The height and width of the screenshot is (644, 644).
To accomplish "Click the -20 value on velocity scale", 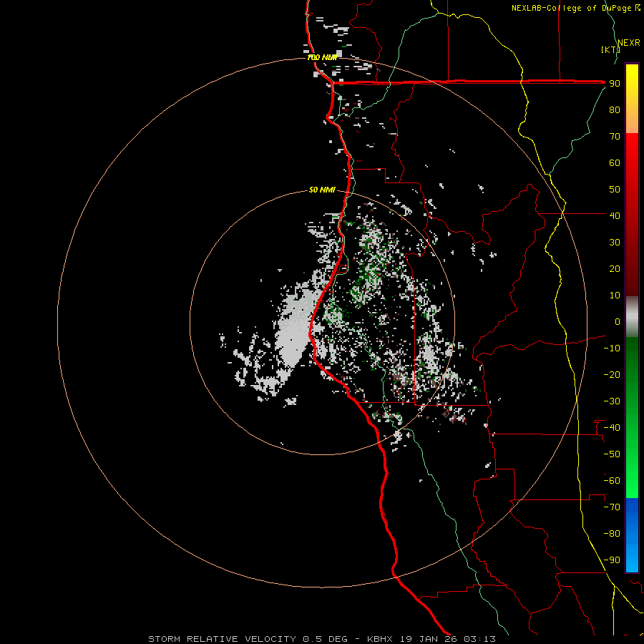I will [612, 374].
